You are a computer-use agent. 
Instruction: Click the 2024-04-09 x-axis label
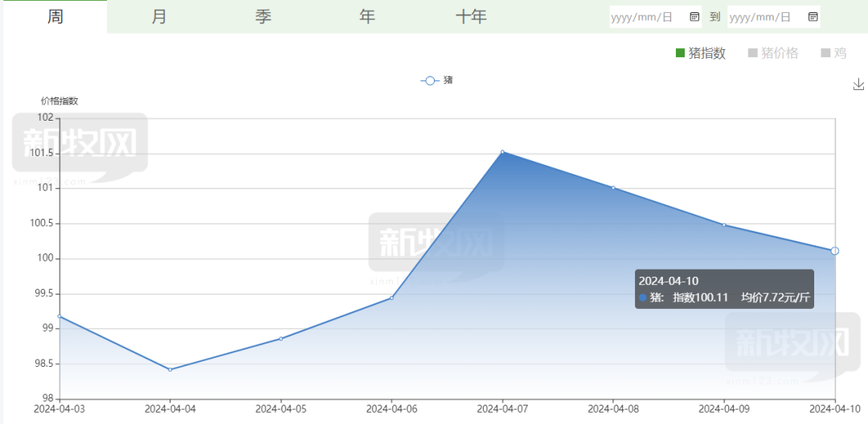(x=724, y=409)
